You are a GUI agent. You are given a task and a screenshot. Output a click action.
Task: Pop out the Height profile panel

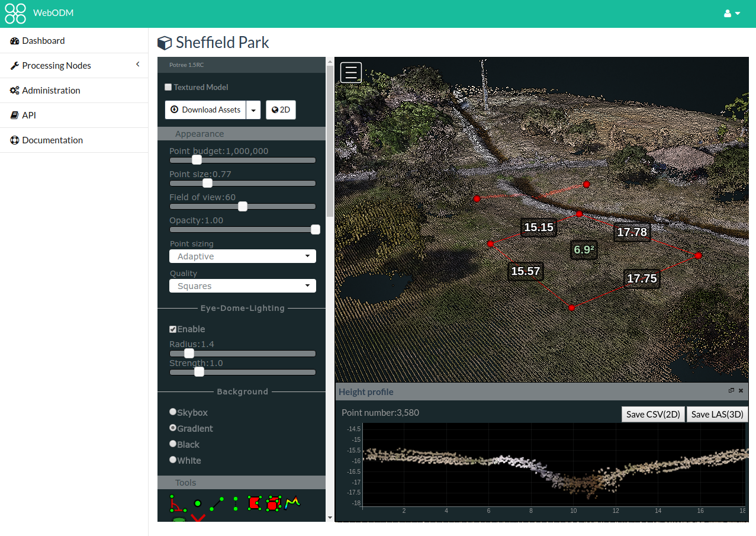(x=731, y=391)
